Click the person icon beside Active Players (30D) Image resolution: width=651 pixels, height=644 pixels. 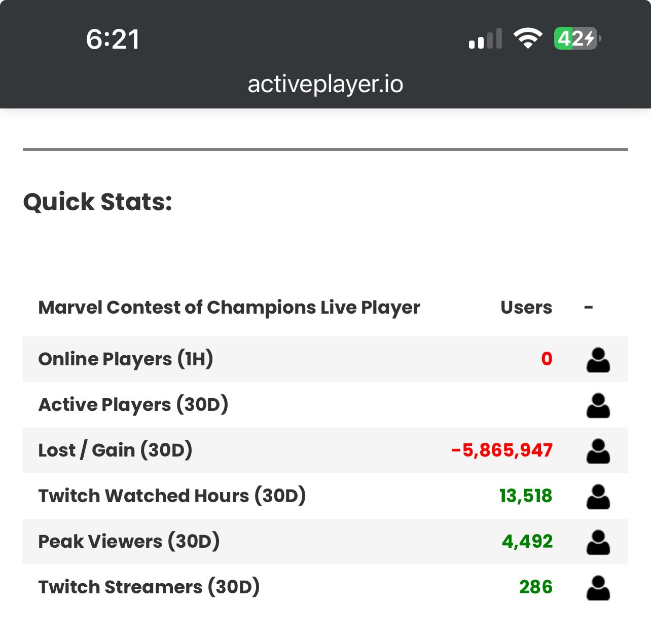pyautogui.click(x=598, y=405)
